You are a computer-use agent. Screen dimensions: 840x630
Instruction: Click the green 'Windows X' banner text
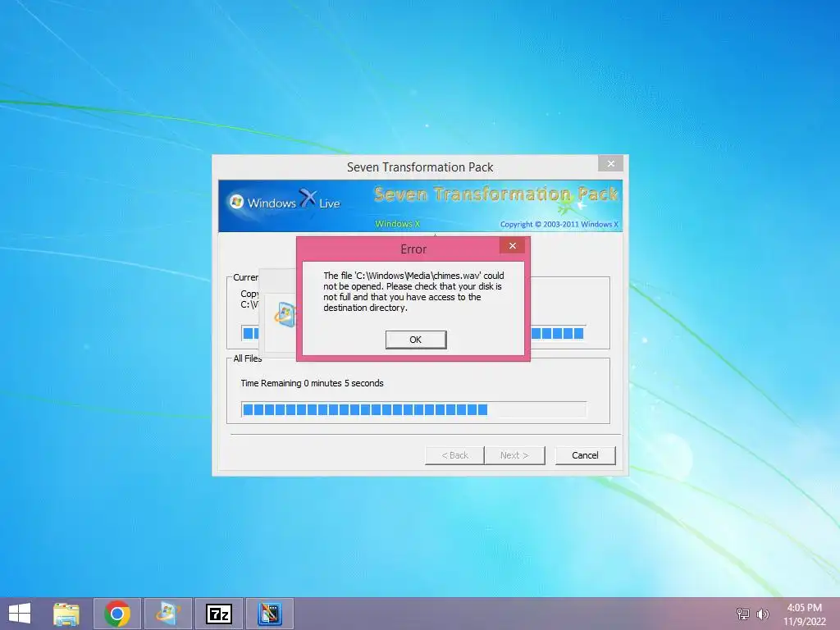pos(397,223)
